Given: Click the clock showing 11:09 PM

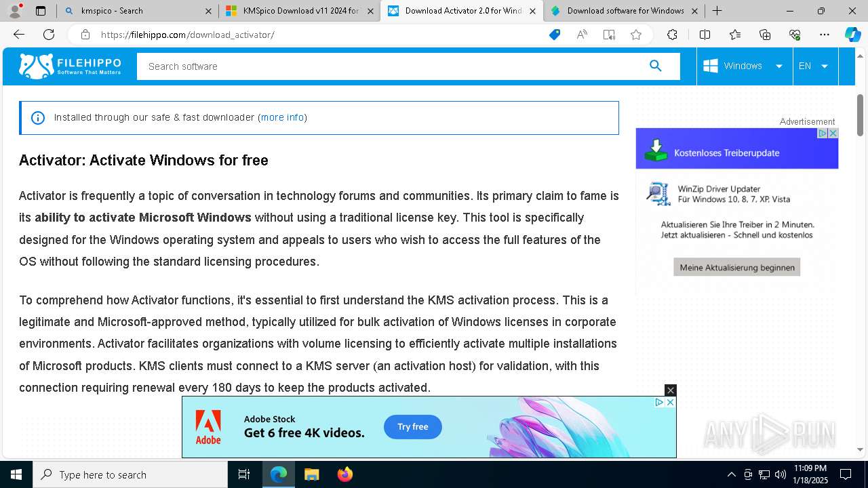Looking at the screenshot, I should 810,474.
